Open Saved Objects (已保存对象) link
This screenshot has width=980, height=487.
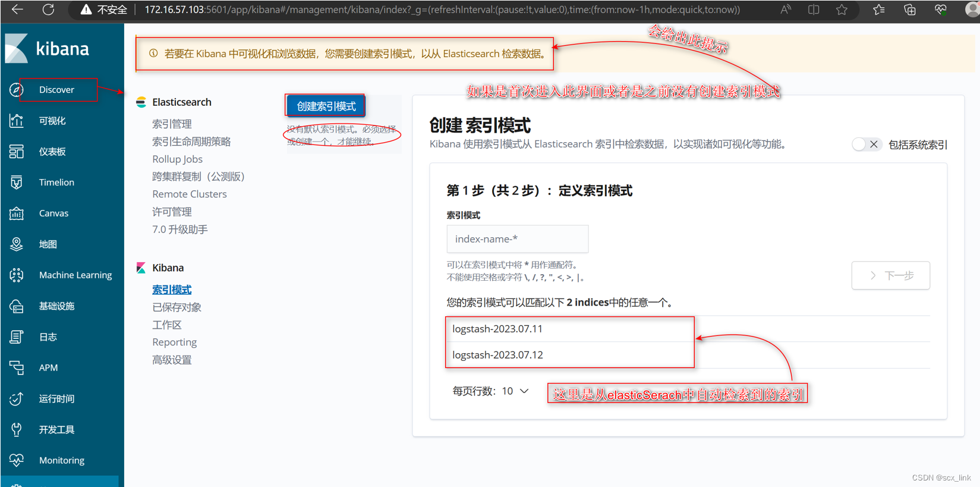click(x=177, y=307)
